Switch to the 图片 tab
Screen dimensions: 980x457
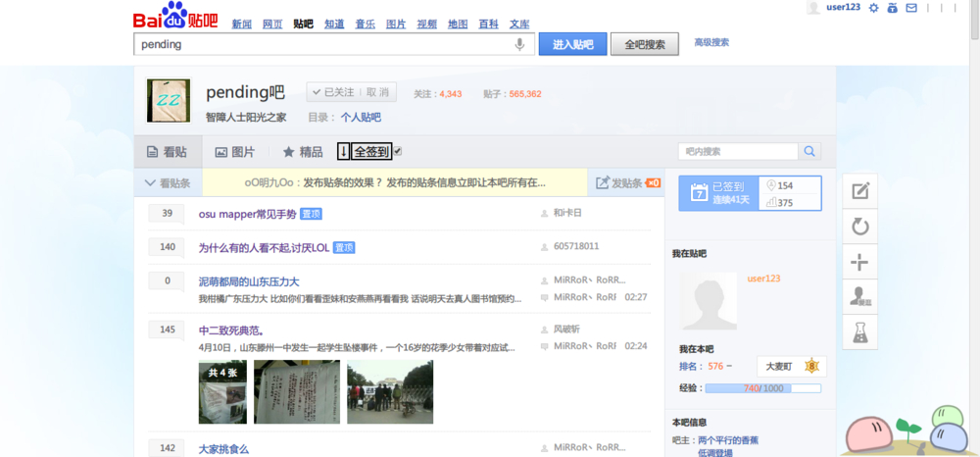[x=235, y=151]
